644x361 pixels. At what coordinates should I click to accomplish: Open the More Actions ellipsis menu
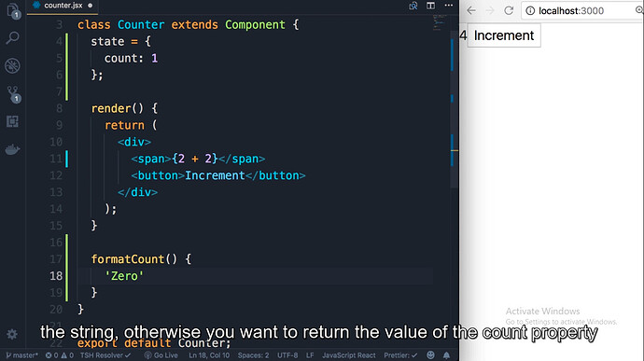tap(449, 6)
